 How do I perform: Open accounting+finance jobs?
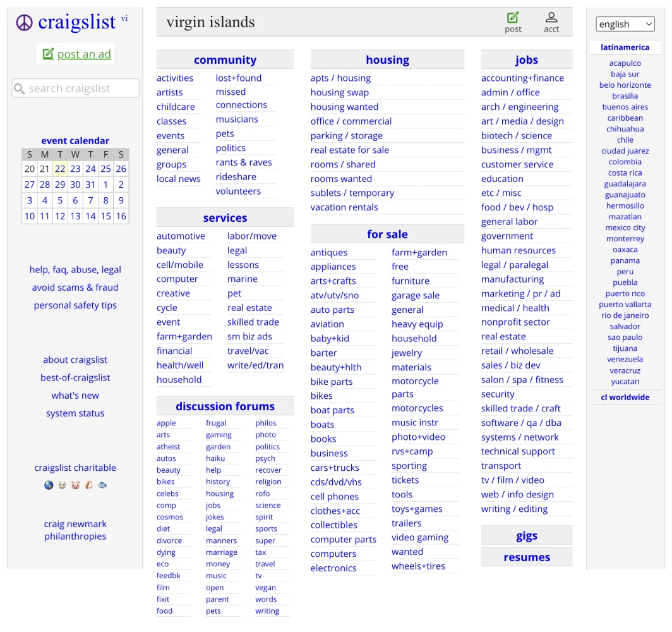(x=522, y=78)
